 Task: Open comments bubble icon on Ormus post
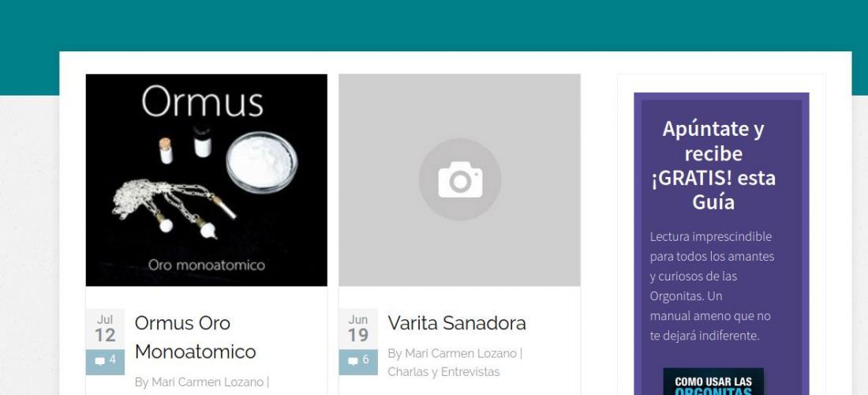(99, 361)
